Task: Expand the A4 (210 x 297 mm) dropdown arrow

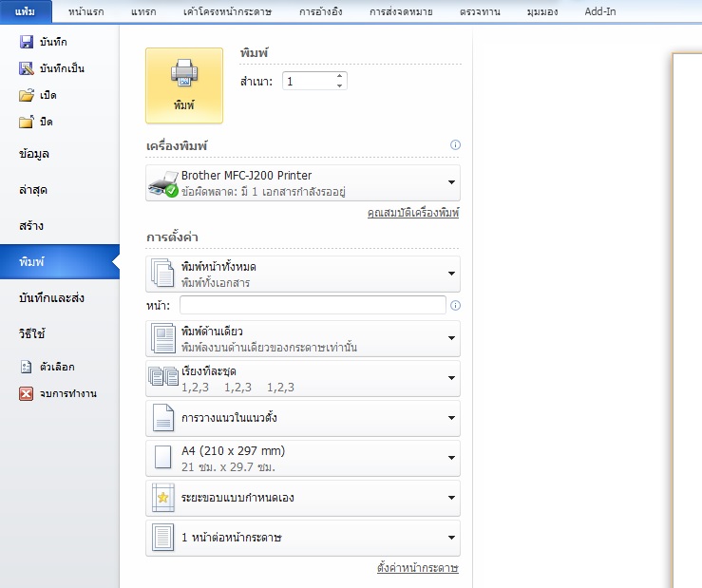Action: click(x=451, y=458)
